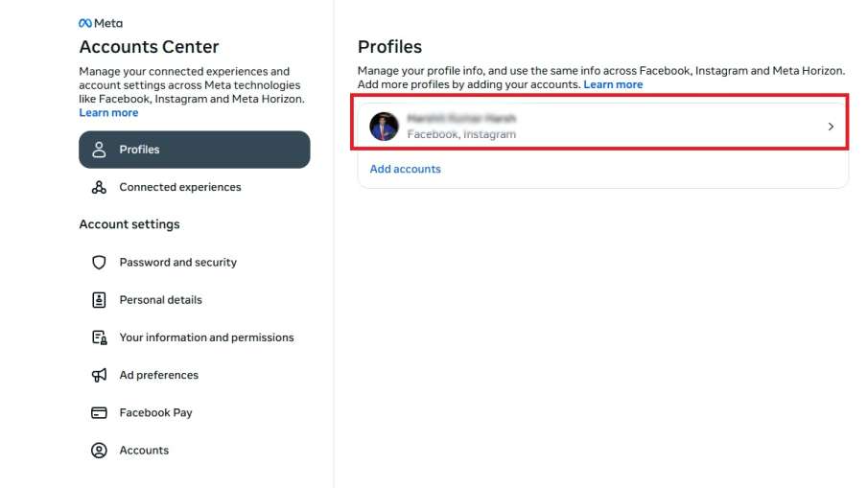Screen dimensions: 868x488
Task: Click the profile picture thumbnail
Action: click(384, 127)
